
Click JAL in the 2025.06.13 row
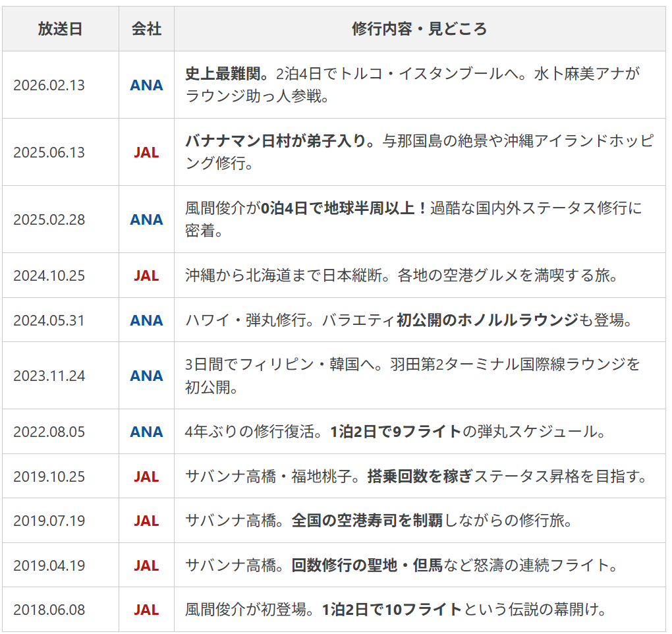click(146, 152)
